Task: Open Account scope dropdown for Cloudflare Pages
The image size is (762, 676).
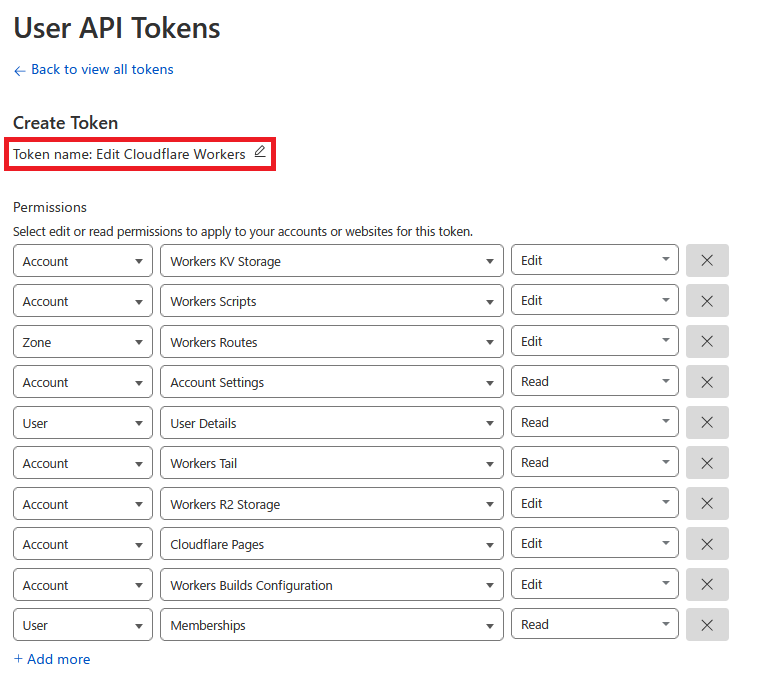Action: pyautogui.click(x=83, y=544)
